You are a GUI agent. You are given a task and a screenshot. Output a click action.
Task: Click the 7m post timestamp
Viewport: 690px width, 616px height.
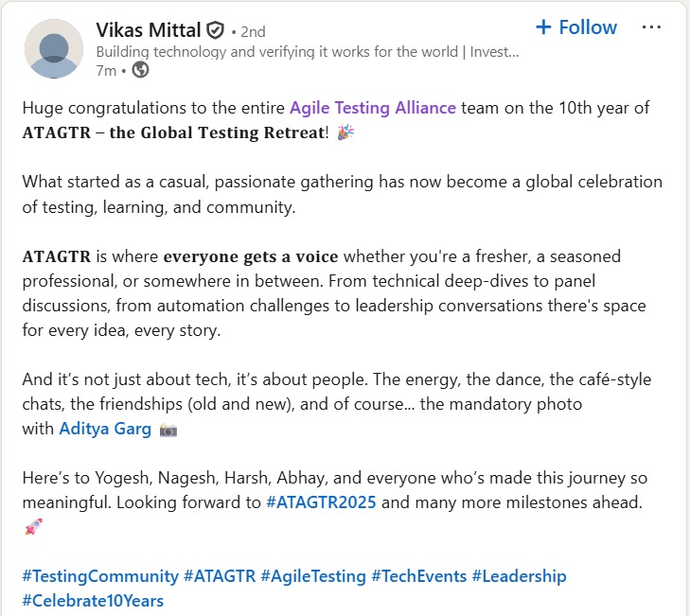pos(105,69)
